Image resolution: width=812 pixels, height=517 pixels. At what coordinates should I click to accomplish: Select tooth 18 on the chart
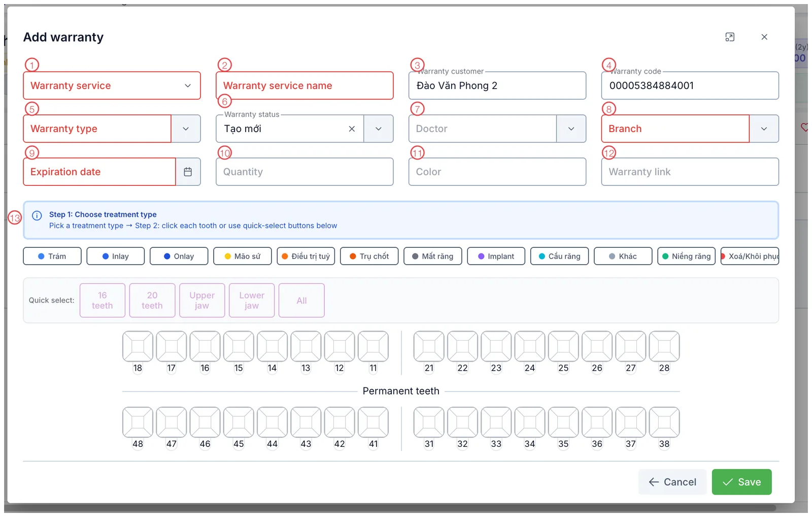[x=138, y=346]
